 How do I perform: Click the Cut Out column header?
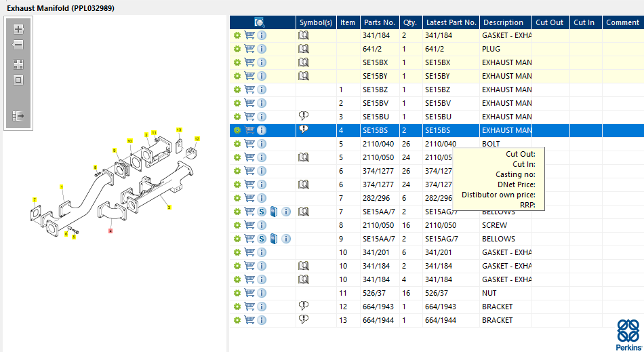click(x=550, y=22)
